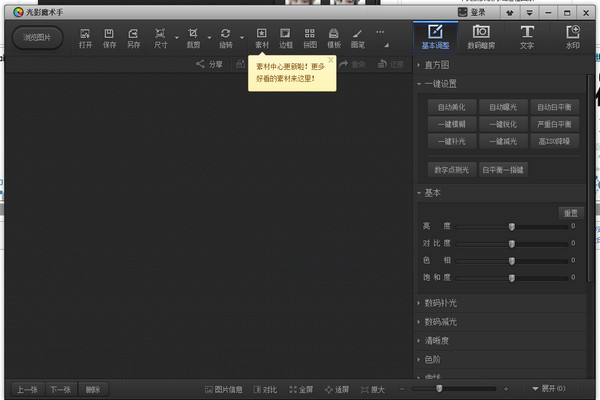The image size is (600, 400).
Task: Toggle 对比 (Compare) view in bottom bar
Action: pyautogui.click(x=265, y=388)
